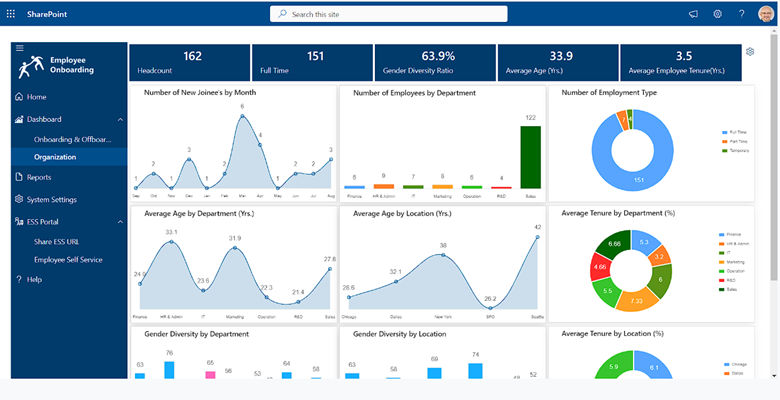Viewport: 780px width, 400px height.
Task: Go to the Home menu item
Action: pos(36,97)
